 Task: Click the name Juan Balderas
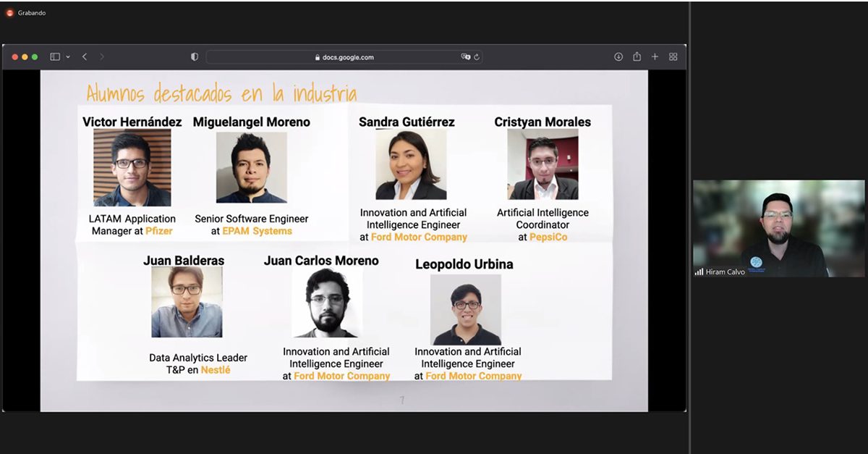tap(184, 260)
